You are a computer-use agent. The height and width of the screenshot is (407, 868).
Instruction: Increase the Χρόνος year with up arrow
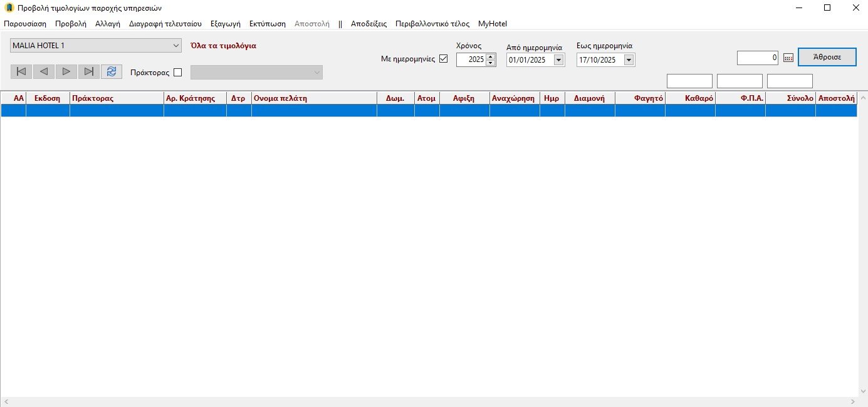pyautogui.click(x=491, y=57)
